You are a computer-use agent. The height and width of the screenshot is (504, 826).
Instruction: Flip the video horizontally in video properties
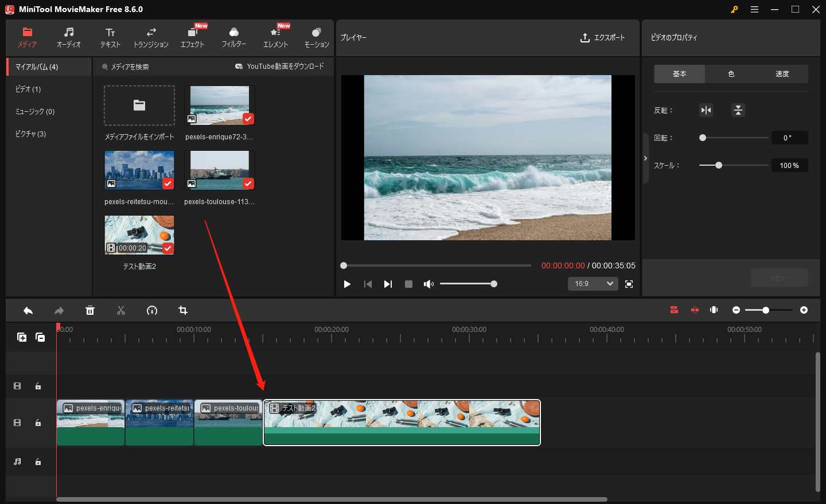tap(706, 110)
